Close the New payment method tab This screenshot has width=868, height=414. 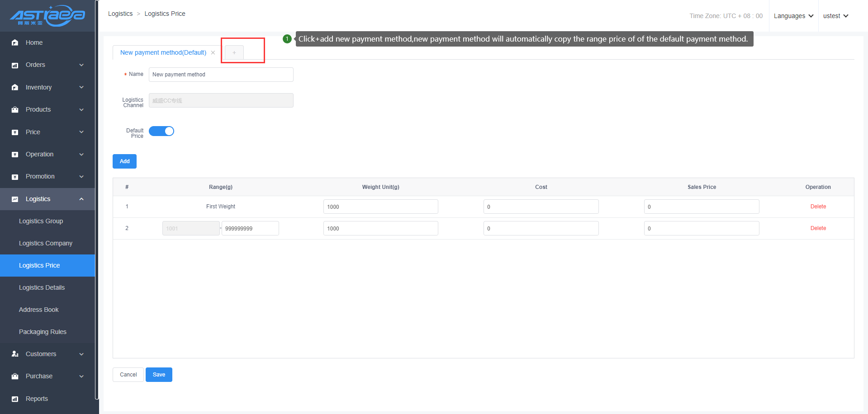[213, 53]
